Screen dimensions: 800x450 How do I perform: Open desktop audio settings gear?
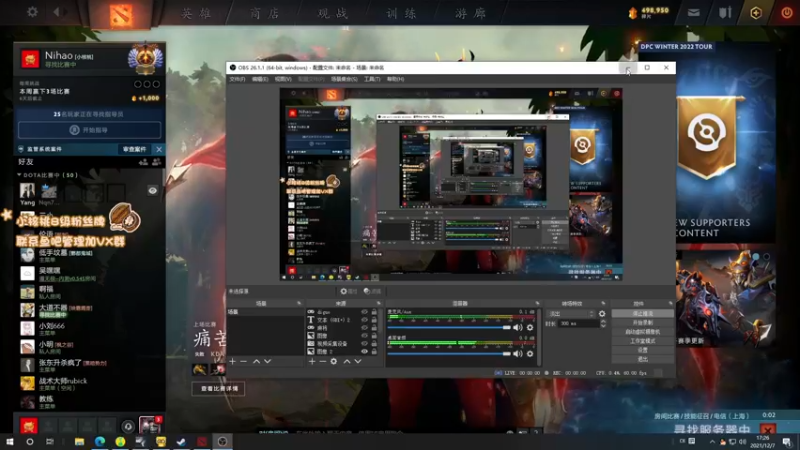pos(530,354)
